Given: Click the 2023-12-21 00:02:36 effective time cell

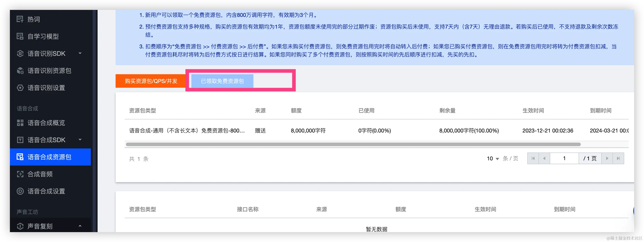Looking at the screenshot, I should [x=548, y=130].
